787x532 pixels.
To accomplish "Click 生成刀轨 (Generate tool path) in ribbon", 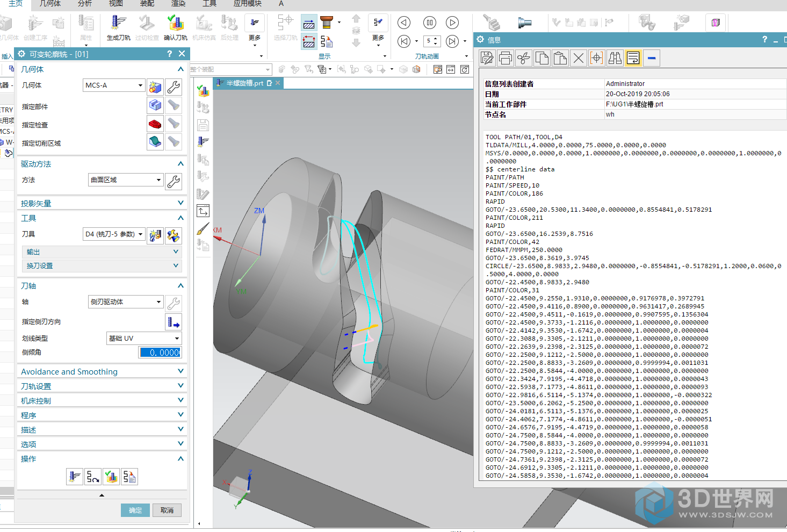I will [x=119, y=28].
